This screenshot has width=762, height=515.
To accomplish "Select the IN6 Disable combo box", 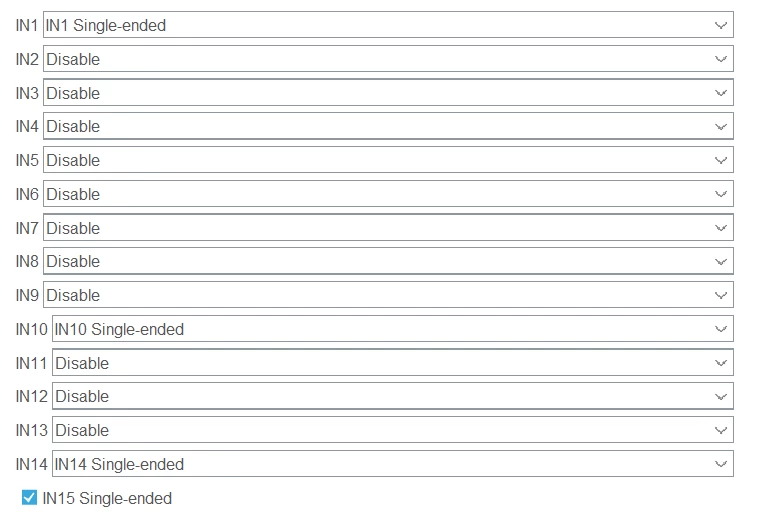I will [388, 194].
